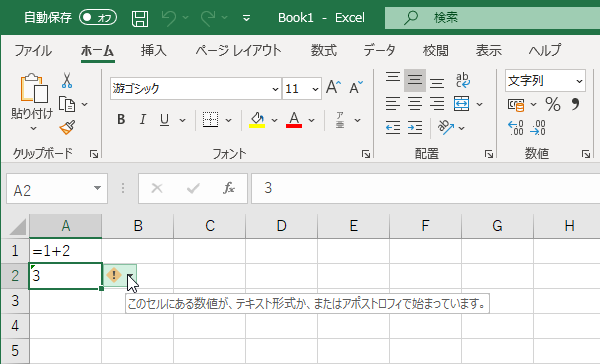The image size is (600, 364).
Task: Open the underline style dropdown arrow
Action: coord(183,121)
